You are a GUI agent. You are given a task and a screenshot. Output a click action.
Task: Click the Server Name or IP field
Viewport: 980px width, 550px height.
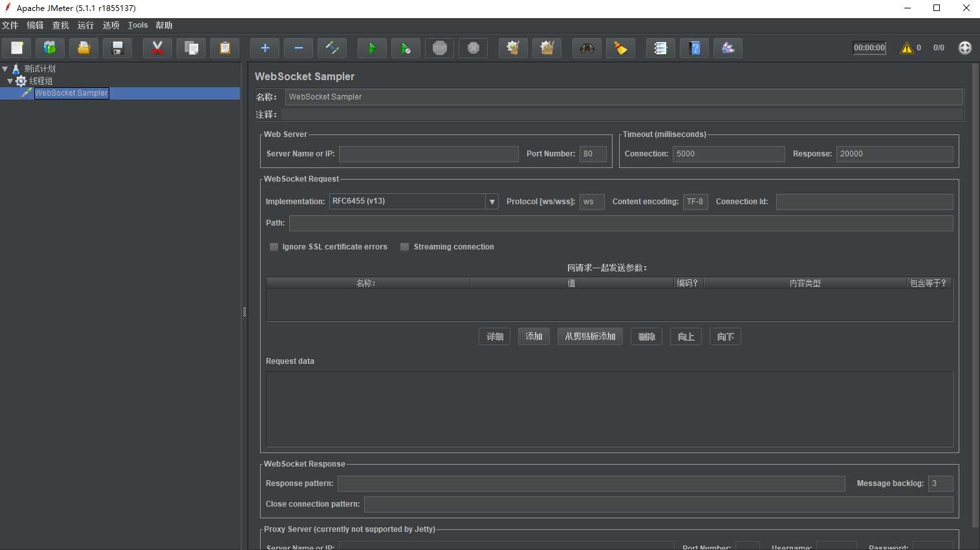(429, 154)
